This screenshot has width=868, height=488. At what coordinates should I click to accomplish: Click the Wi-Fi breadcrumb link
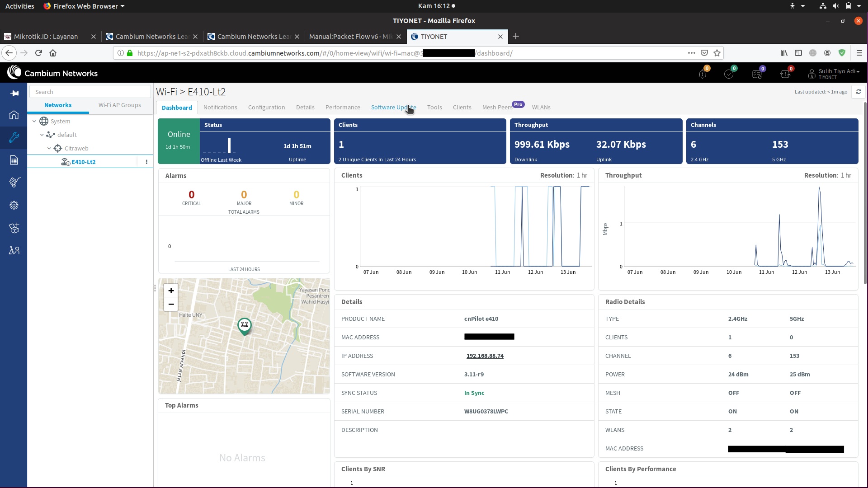click(x=166, y=92)
